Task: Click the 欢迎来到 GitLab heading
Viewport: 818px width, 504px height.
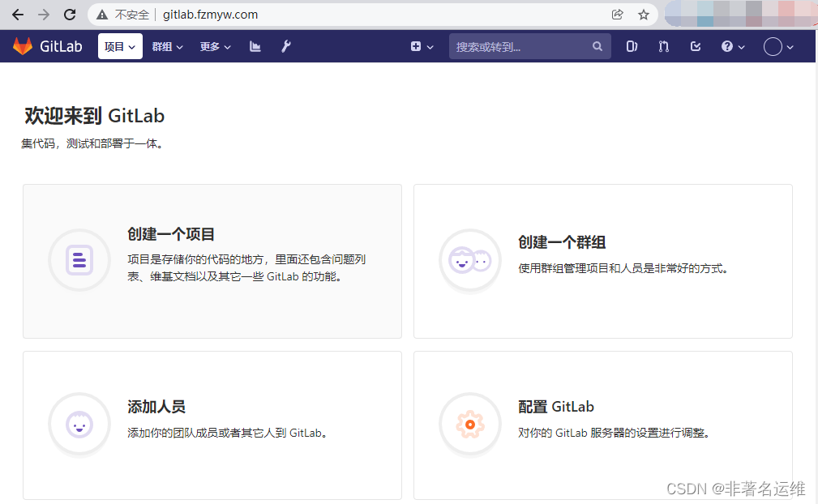Action: (x=94, y=116)
